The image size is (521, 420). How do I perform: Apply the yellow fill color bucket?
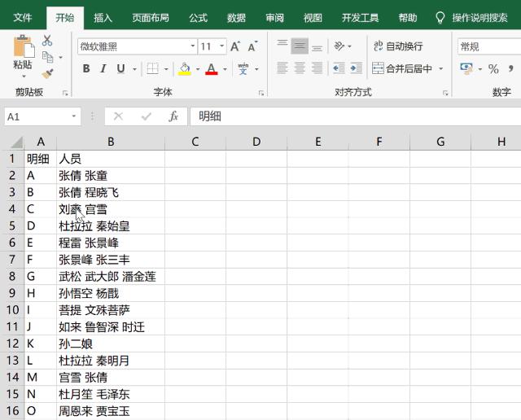click(x=185, y=69)
